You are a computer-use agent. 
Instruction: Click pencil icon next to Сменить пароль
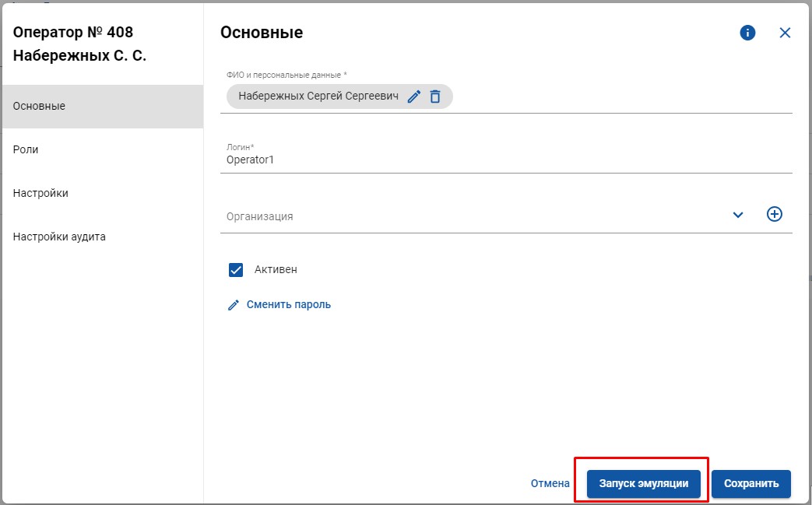pyautogui.click(x=234, y=305)
